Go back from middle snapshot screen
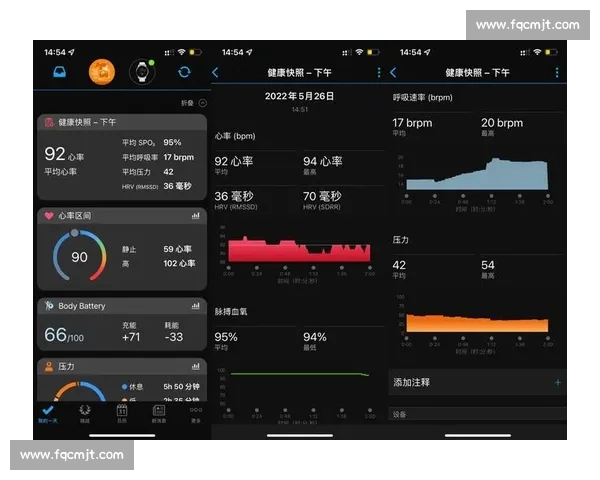 [215, 72]
